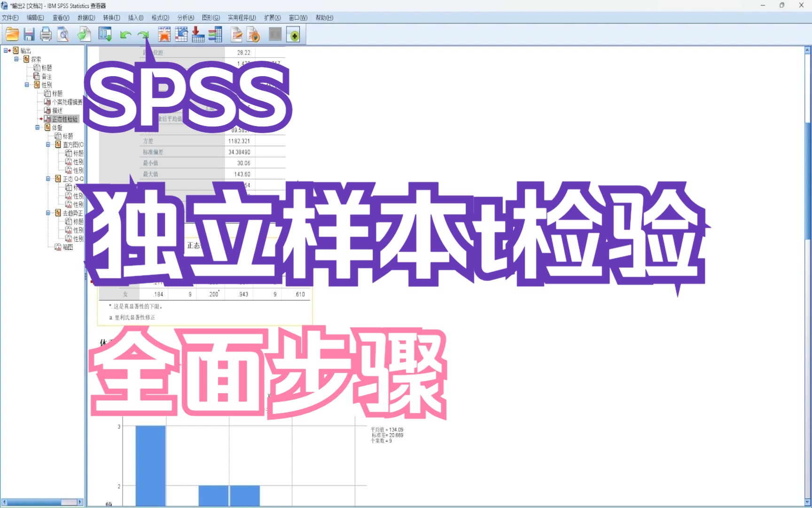
Task: Open the 数据(D) menu
Action: click(x=86, y=17)
